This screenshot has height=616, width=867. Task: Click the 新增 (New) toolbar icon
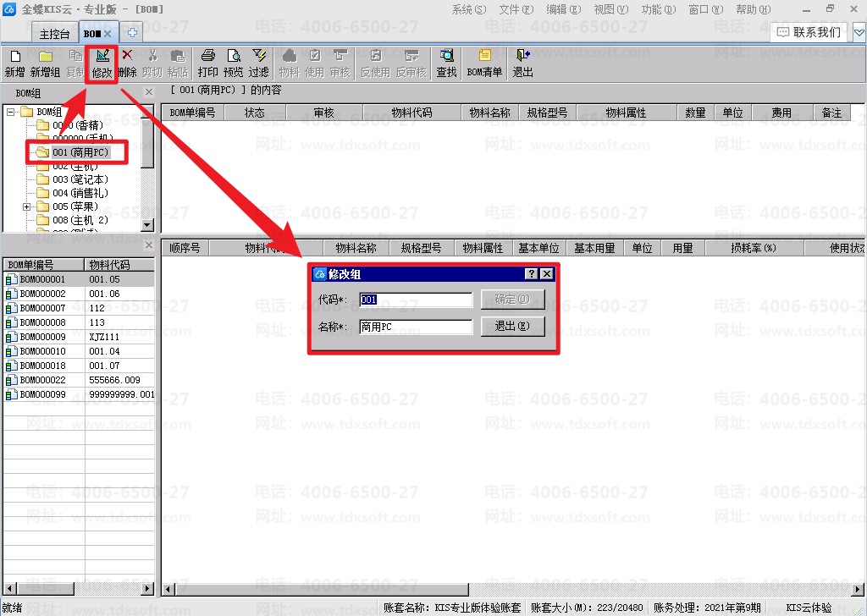point(15,63)
